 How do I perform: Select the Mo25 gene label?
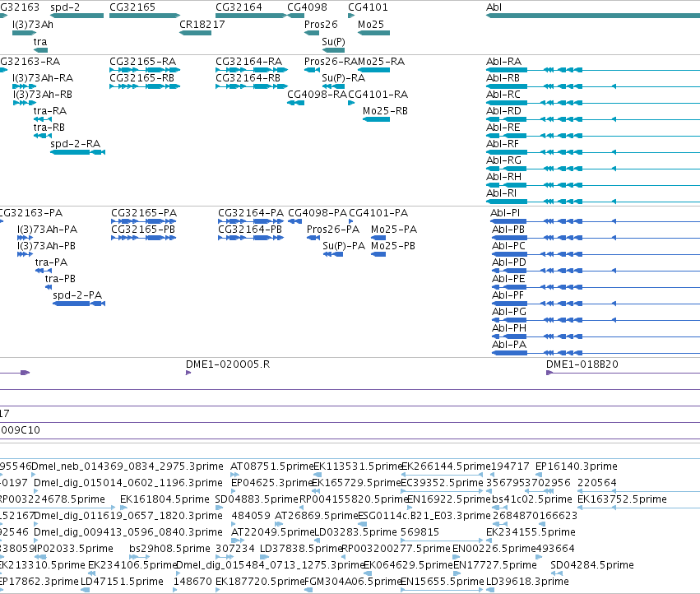pyautogui.click(x=371, y=25)
